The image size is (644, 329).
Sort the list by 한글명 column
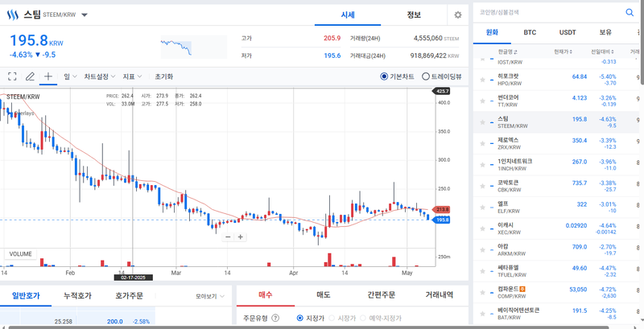point(508,51)
